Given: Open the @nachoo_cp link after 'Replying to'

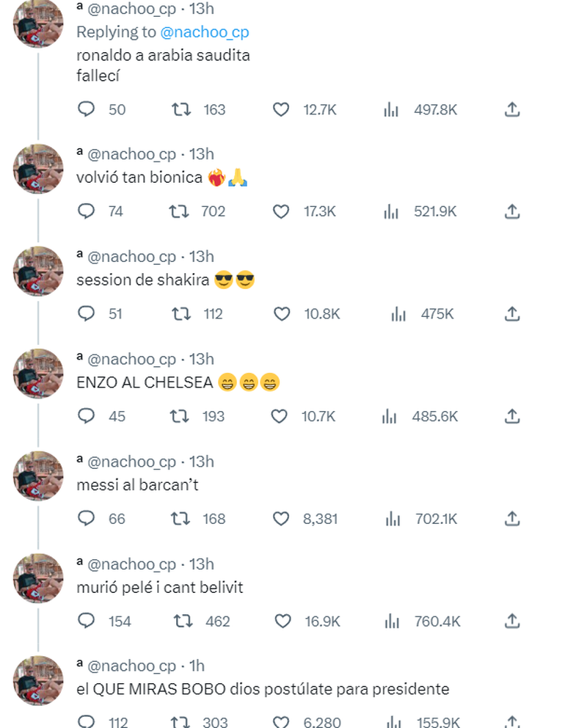Looking at the screenshot, I should 204,32.
